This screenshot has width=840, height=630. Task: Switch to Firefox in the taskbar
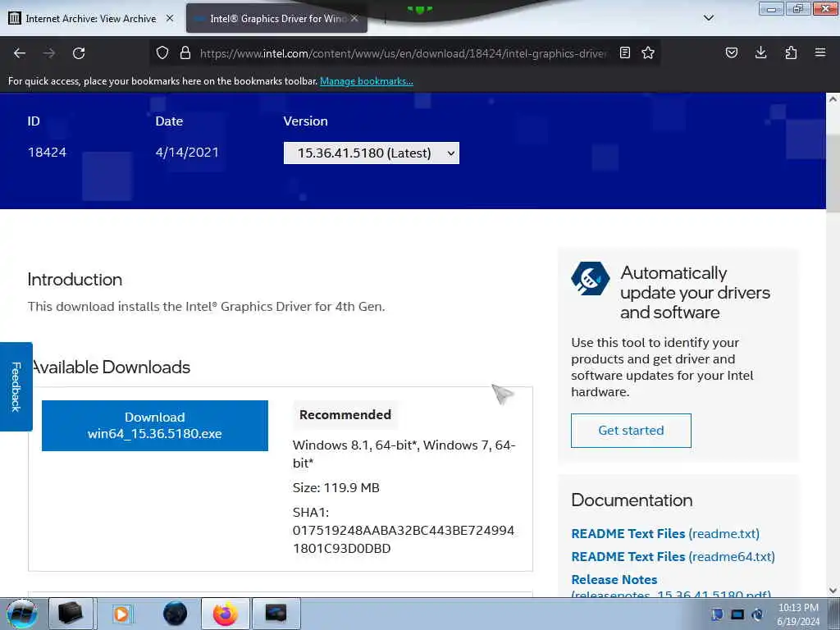click(x=226, y=614)
